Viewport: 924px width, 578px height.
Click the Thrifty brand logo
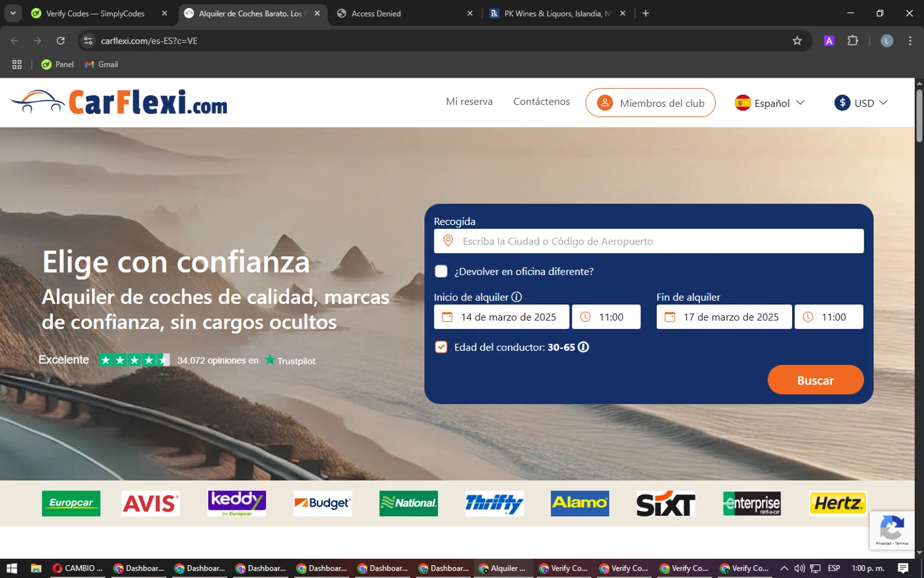pyautogui.click(x=495, y=503)
